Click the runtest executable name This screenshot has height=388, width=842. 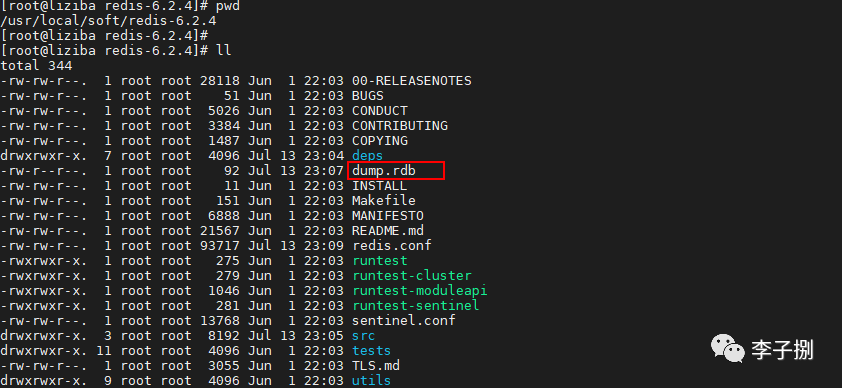[x=380, y=261]
